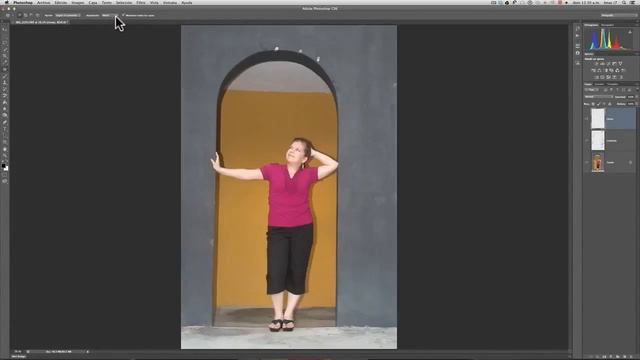
Task: Open the layer filter type dropdown
Action: pos(592,90)
